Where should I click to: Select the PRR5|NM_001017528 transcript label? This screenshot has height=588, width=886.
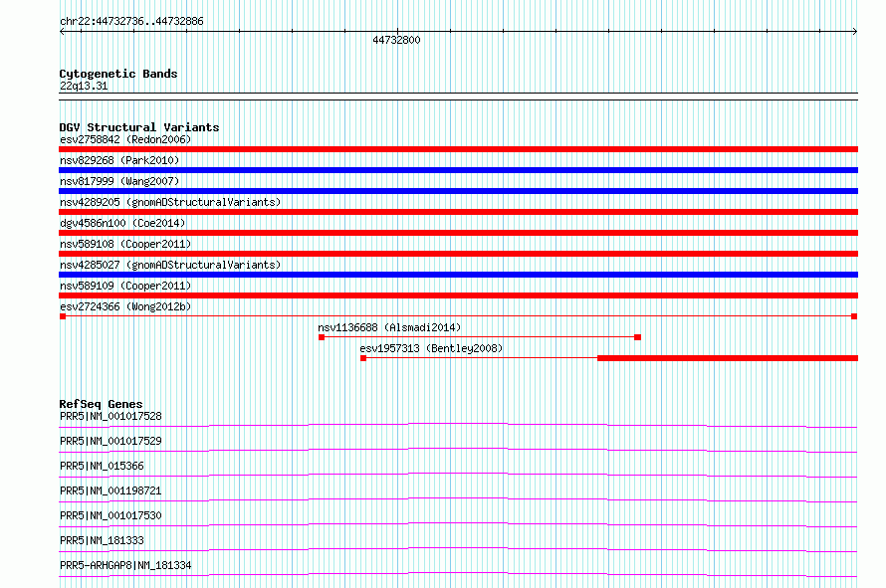(x=111, y=416)
